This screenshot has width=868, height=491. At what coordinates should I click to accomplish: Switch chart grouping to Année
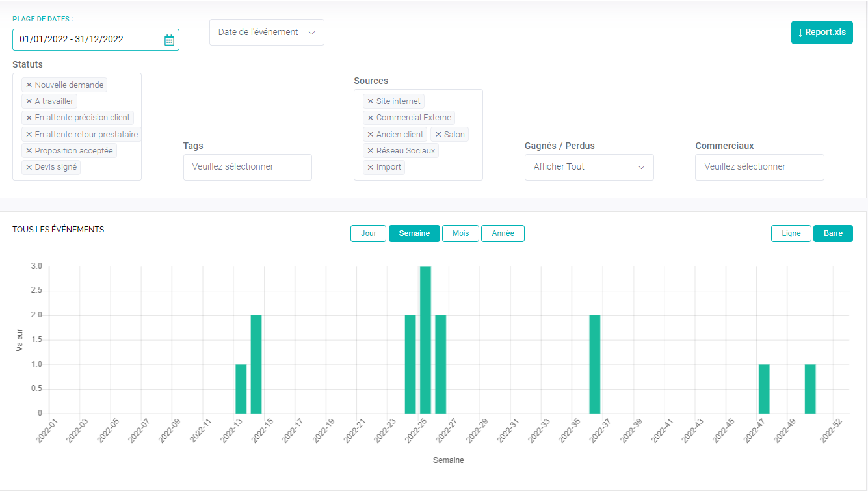[503, 233]
